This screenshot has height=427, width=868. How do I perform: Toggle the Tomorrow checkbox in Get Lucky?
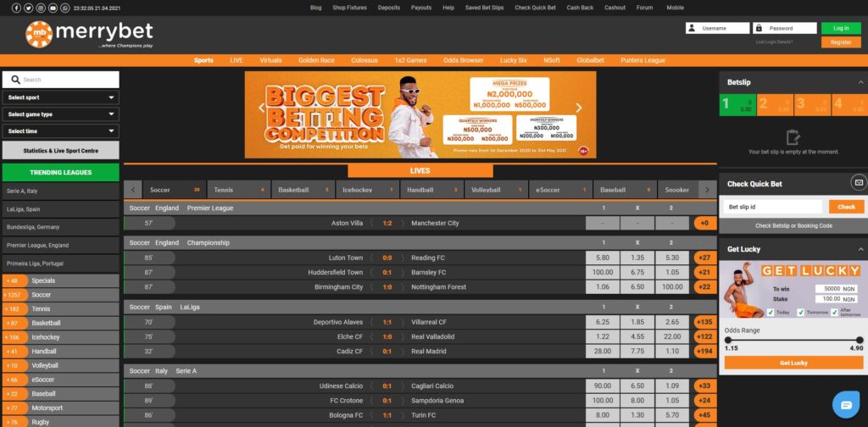[800, 313]
